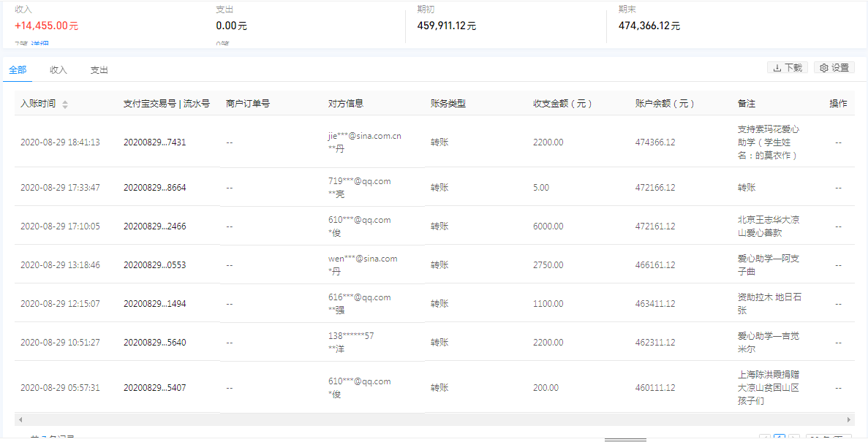Image resolution: width=868 pixels, height=442 pixels.
Task: Click the 138******57 counterparty entry
Action: tap(351, 336)
